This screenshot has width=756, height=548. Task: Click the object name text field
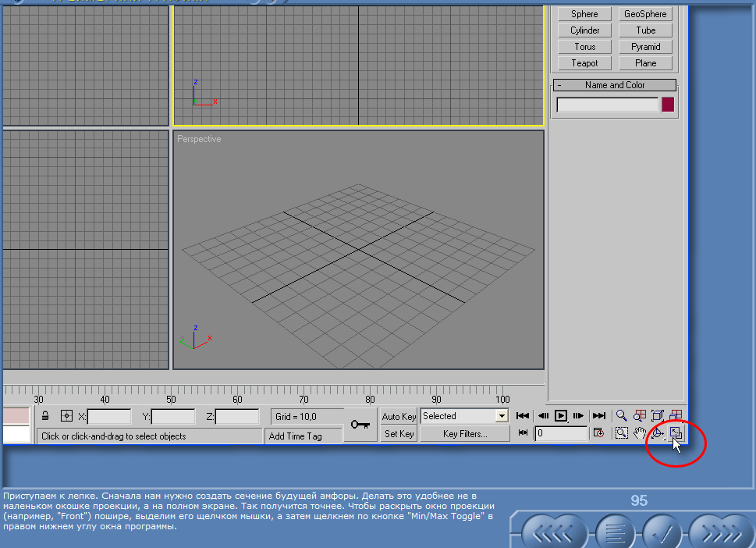pos(607,105)
